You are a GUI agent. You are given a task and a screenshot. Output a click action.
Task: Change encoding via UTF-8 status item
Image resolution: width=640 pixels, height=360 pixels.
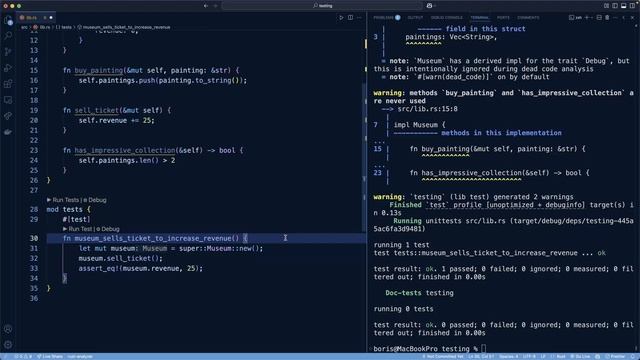pyautogui.click(x=529, y=356)
